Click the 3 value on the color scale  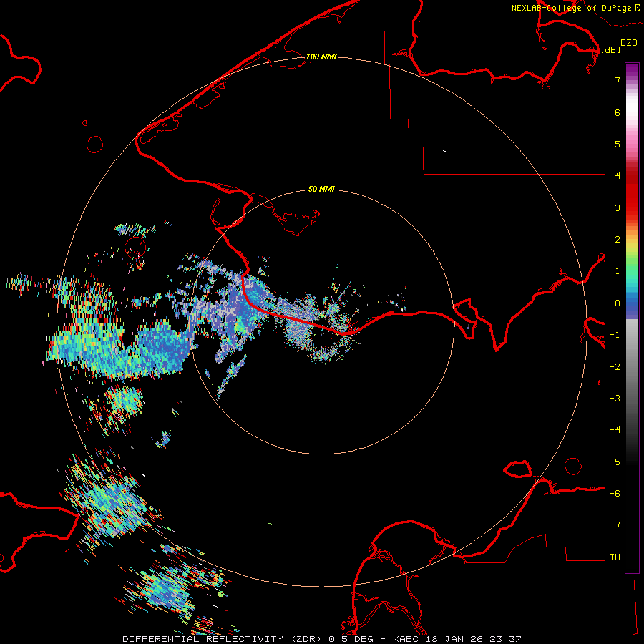click(618, 208)
